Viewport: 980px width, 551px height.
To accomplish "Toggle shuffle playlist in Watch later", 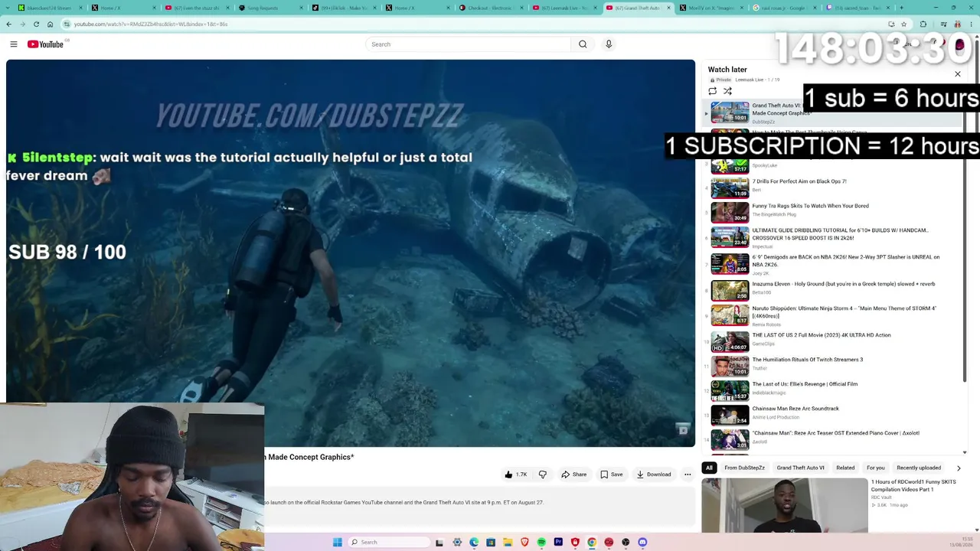I will pyautogui.click(x=727, y=91).
